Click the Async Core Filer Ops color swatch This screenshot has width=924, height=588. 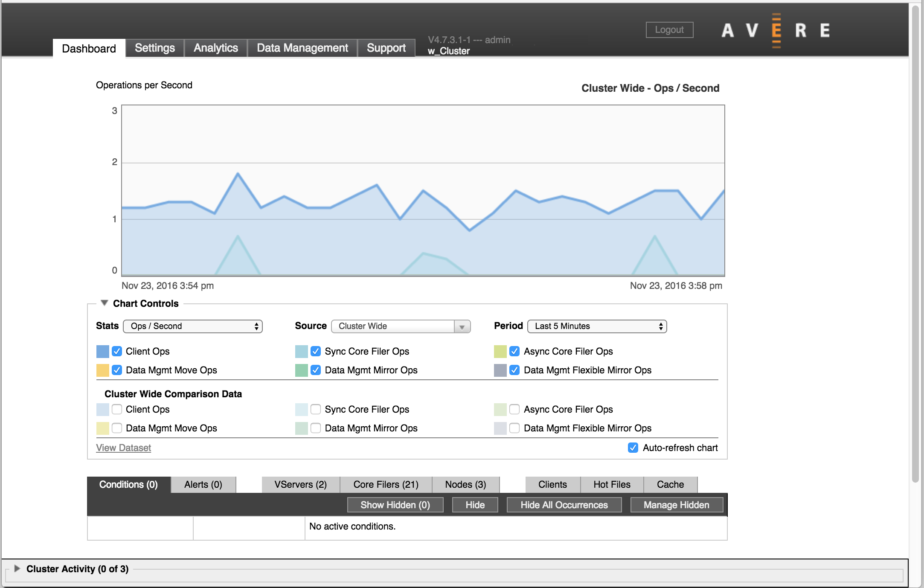tap(500, 352)
